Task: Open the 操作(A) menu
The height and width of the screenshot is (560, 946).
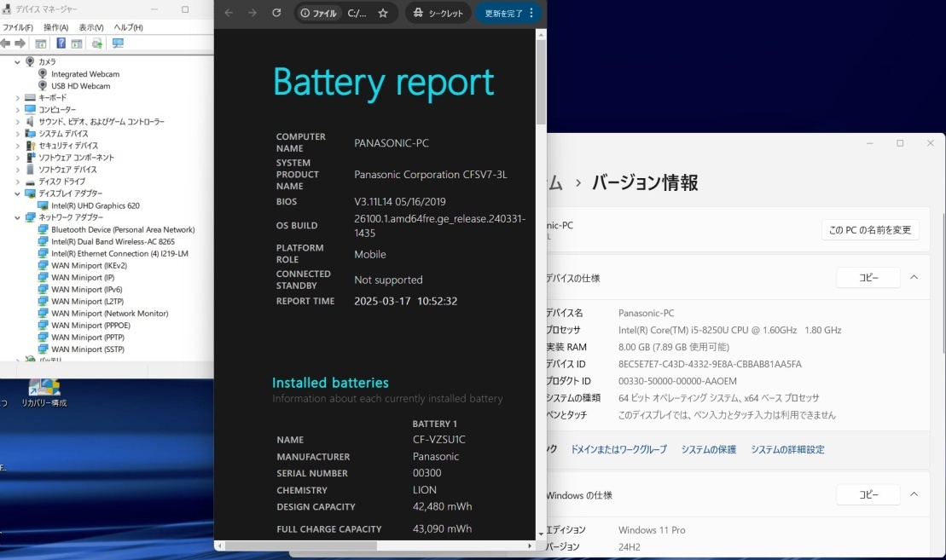Action: [x=56, y=28]
